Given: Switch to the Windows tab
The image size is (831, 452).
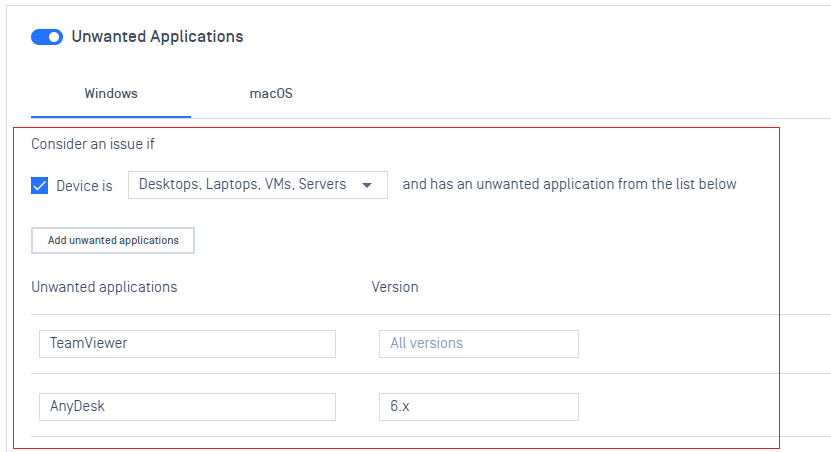Looking at the screenshot, I should (x=111, y=93).
